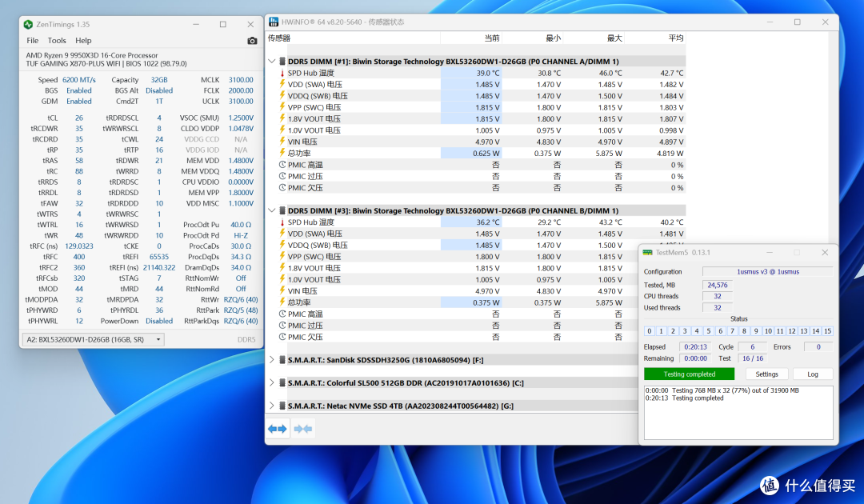Select DIMM #1 PMIC 过压 status icon
The image size is (864, 504).
[282, 176]
